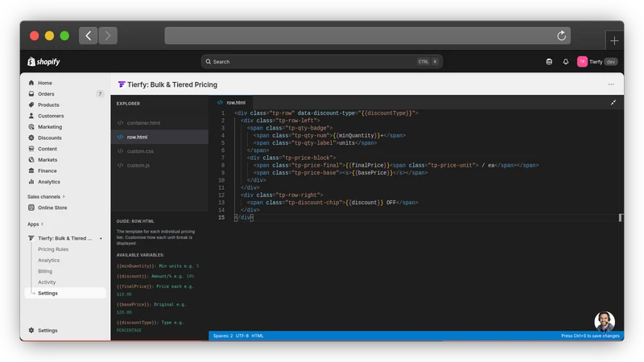644x362 pixels.
Task: Click {{discountType}} in line 1
Action: [x=386, y=113]
